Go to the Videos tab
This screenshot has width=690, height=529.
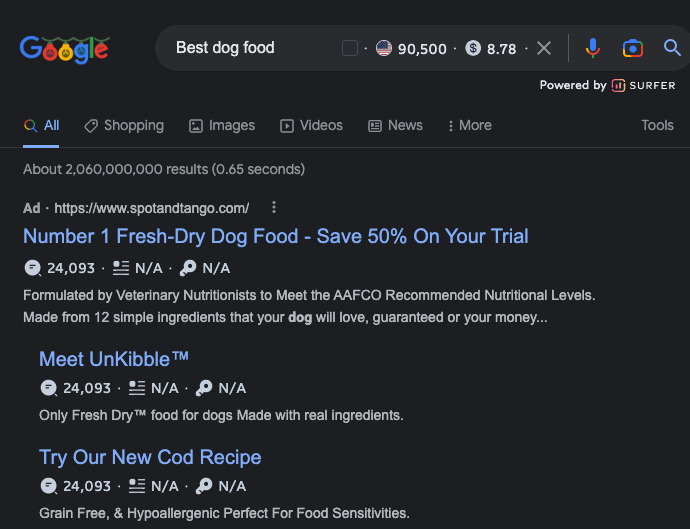click(x=311, y=125)
